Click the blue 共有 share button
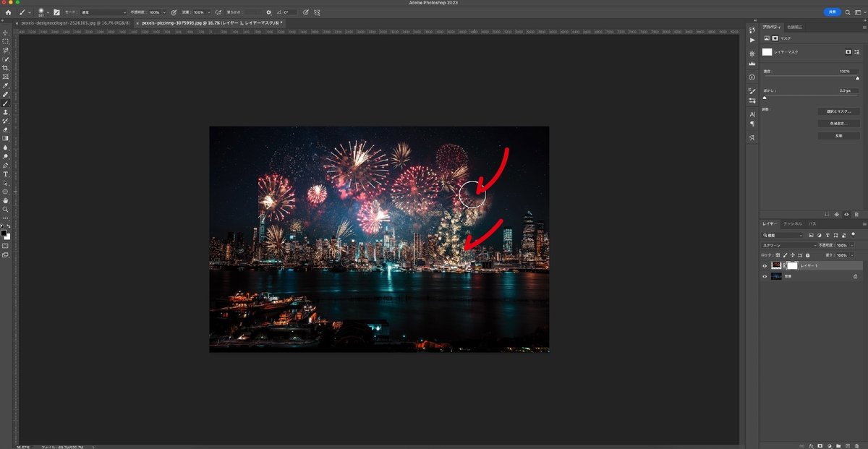This screenshot has width=868, height=449. [834, 12]
